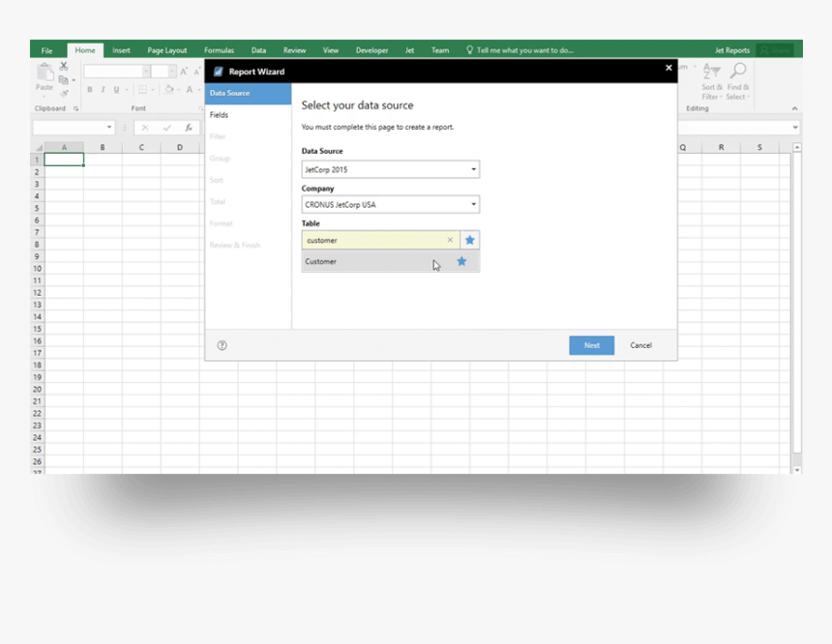Open the File menu tab

[x=46, y=50]
